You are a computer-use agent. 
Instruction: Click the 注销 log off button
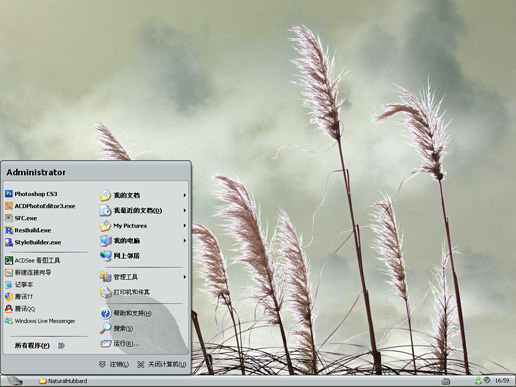(114, 364)
